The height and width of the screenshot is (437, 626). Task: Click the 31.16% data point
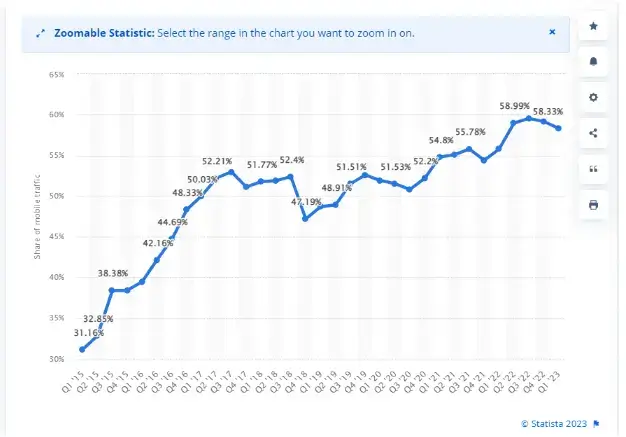pyautogui.click(x=82, y=349)
